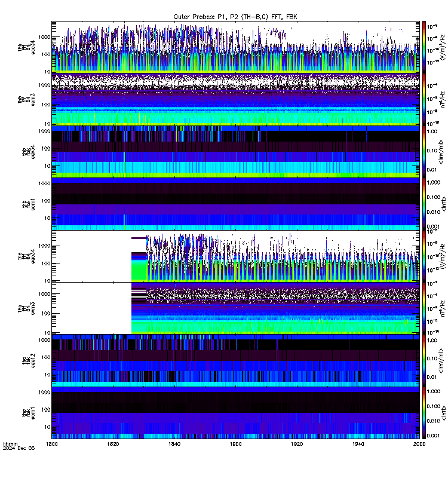Image resolution: width=448 pixels, height=478 pixels.
Task: Click the "hhmm" time format label
Action: (x=10, y=444)
